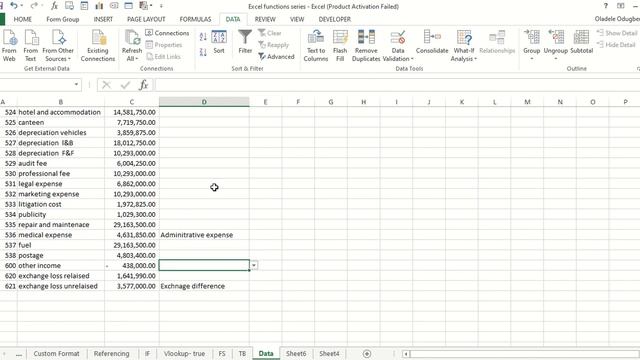
Task: Open the Ungroup dropdown arrow
Action: 556,59
